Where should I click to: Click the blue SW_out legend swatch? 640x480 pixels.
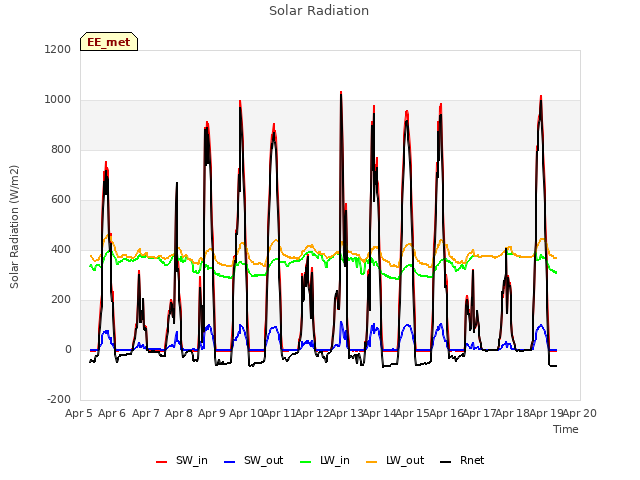point(230,462)
